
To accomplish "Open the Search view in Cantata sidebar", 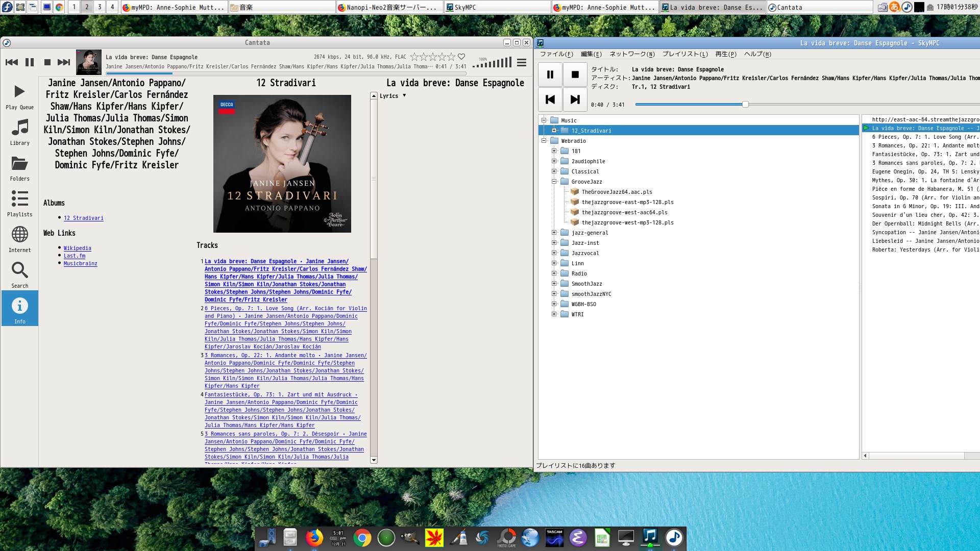I will pyautogui.click(x=19, y=275).
